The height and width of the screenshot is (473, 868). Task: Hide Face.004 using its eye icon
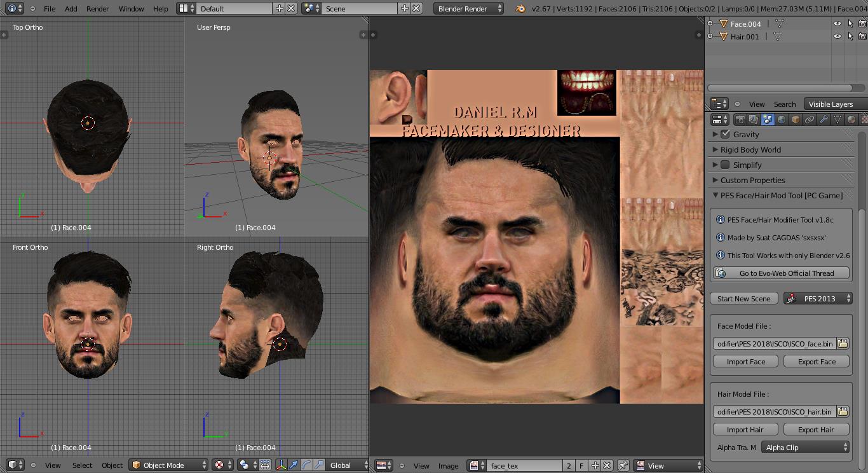click(837, 24)
